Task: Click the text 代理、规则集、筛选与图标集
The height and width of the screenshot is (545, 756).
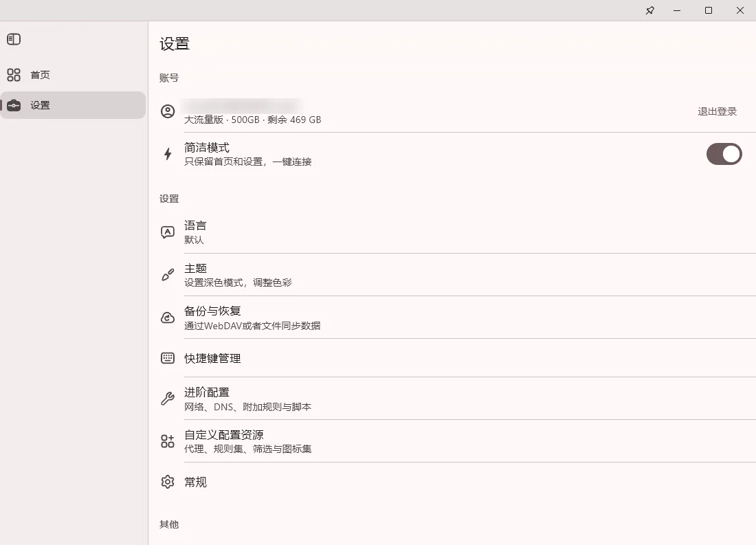Action: [x=248, y=449]
